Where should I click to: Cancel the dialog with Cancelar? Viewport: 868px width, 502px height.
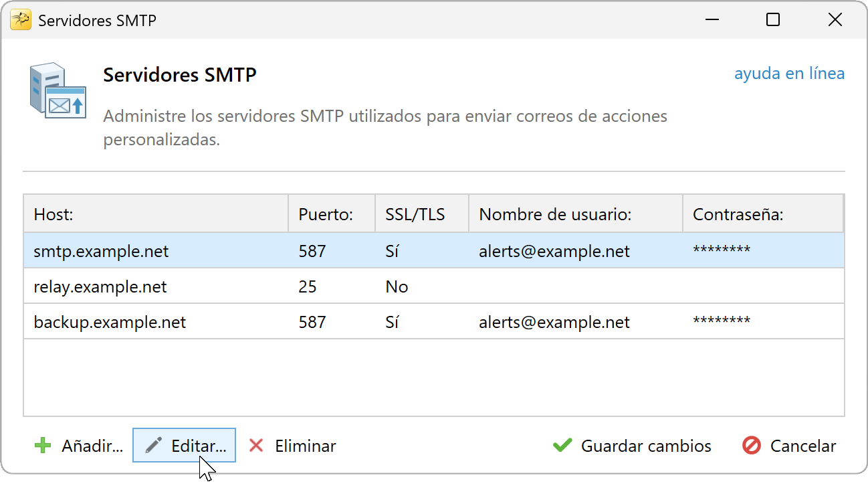click(x=789, y=446)
